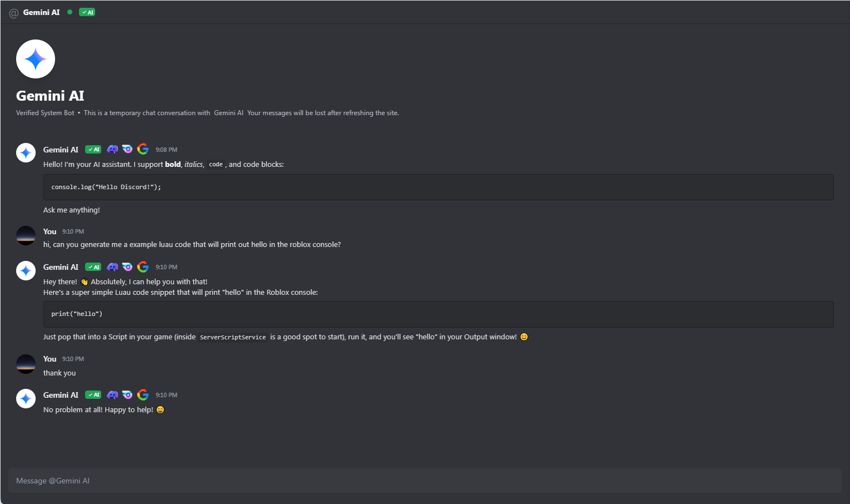Click your avatar beside the luau question
The image size is (850, 504).
point(26,235)
